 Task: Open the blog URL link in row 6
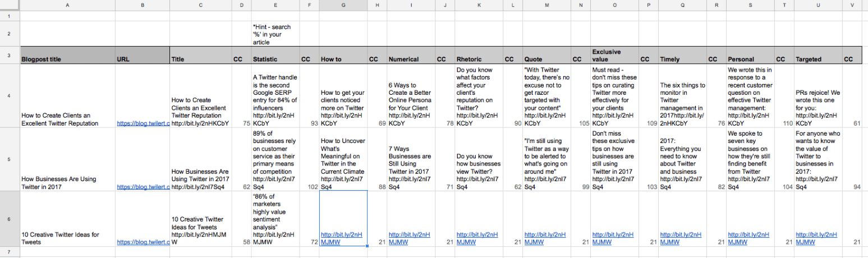143,242
